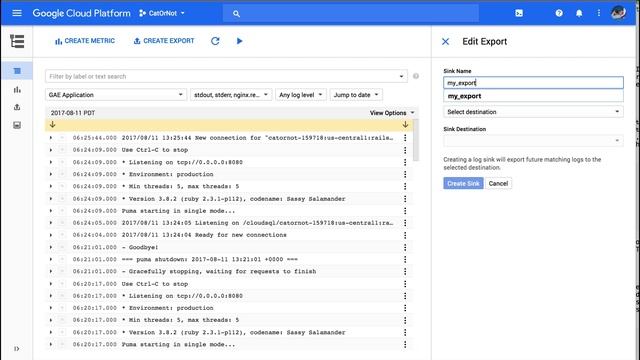Open more menu for 06:24:09 Environment production entry
The height and width of the screenshot is (360, 640).
(x=405, y=174)
